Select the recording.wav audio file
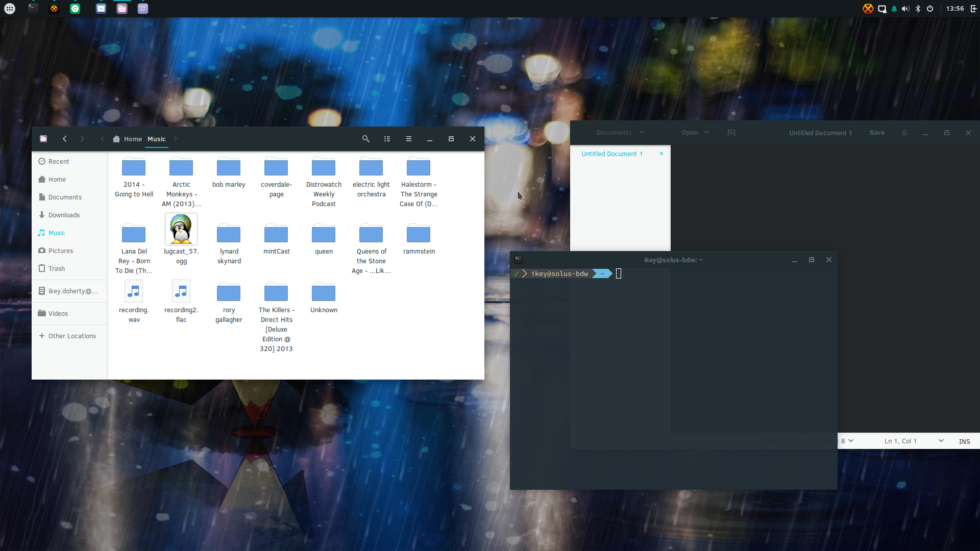The height and width of the screenshot is (551, 980). click(134, 302)
